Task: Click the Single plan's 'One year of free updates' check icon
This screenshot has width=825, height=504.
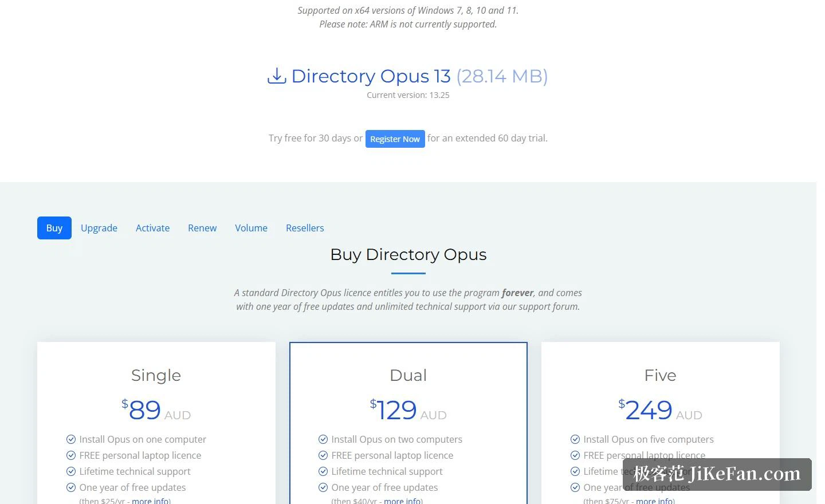Action: pos(71,487)
